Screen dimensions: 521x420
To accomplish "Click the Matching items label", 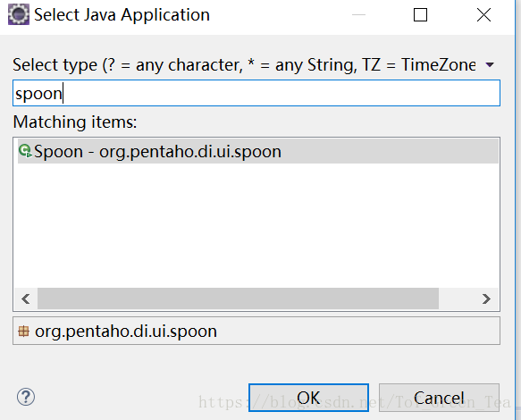I will click(75, 122).
